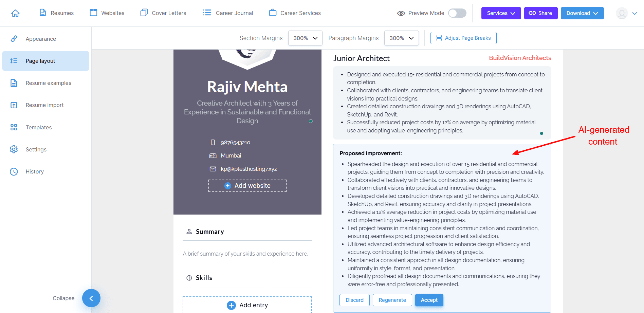Image resolution: width=644 pixels, height=313 pixels.
Task: Click the Resume import upload icon
Action: pyautogui.click(x=14, y=105)
